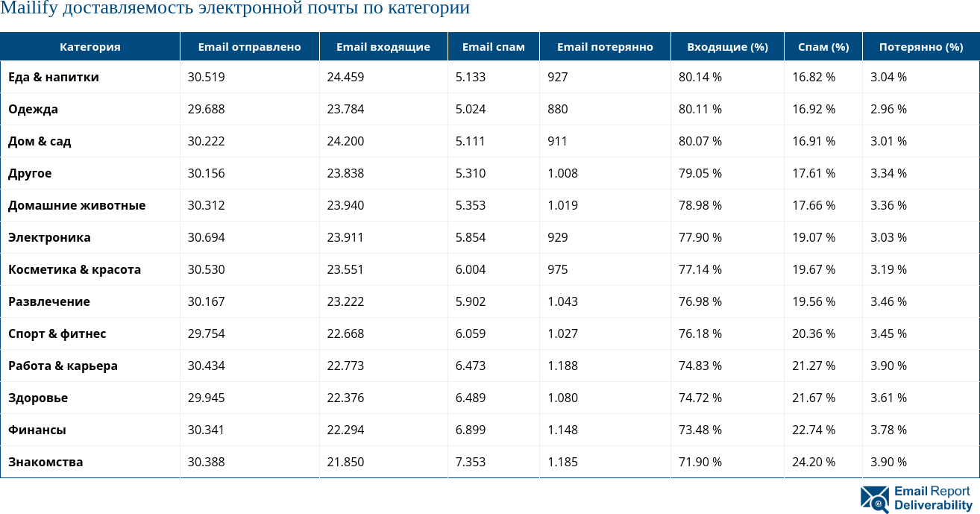Select the Email спам column header
Viewport: 980px width, 514px height.
[x=493, y=47]
